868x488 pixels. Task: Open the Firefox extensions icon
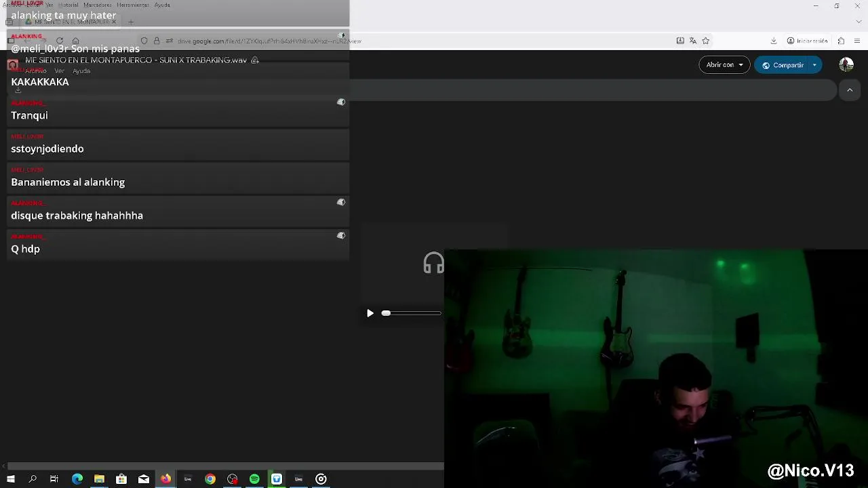point(841,41)
